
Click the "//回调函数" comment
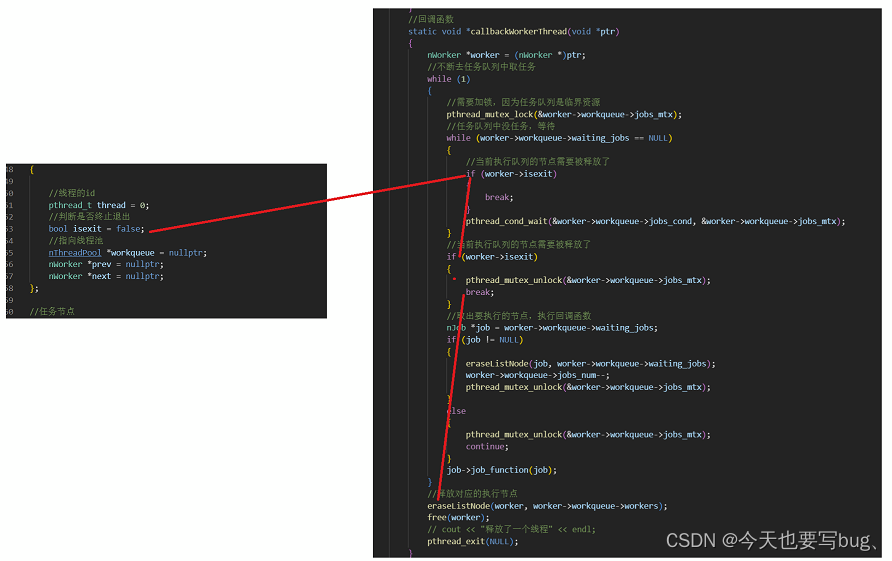point(431,19)
